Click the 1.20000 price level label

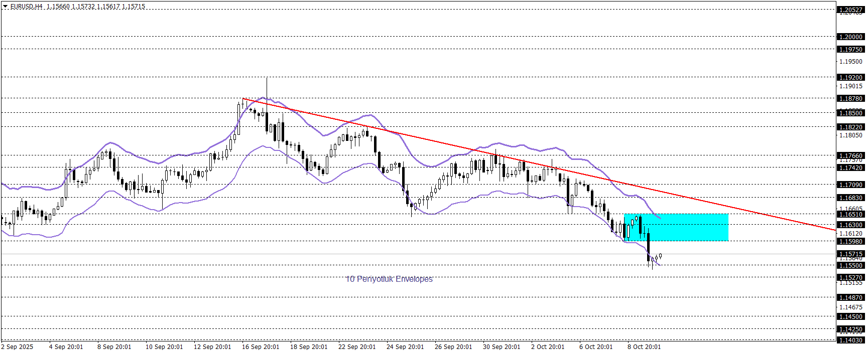850,37
